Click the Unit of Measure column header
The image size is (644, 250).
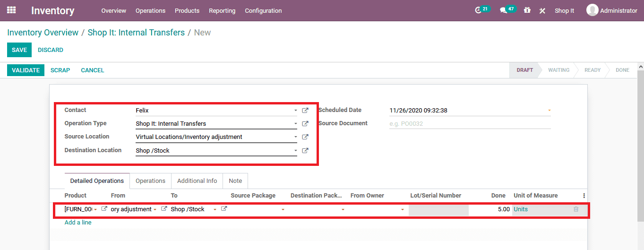536,196
